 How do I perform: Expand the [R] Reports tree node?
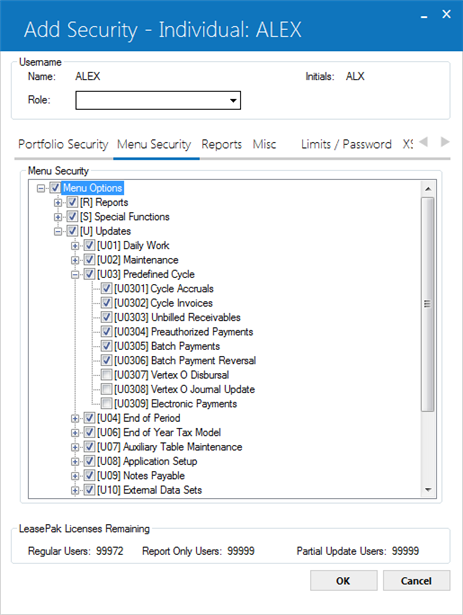[58, 202]
